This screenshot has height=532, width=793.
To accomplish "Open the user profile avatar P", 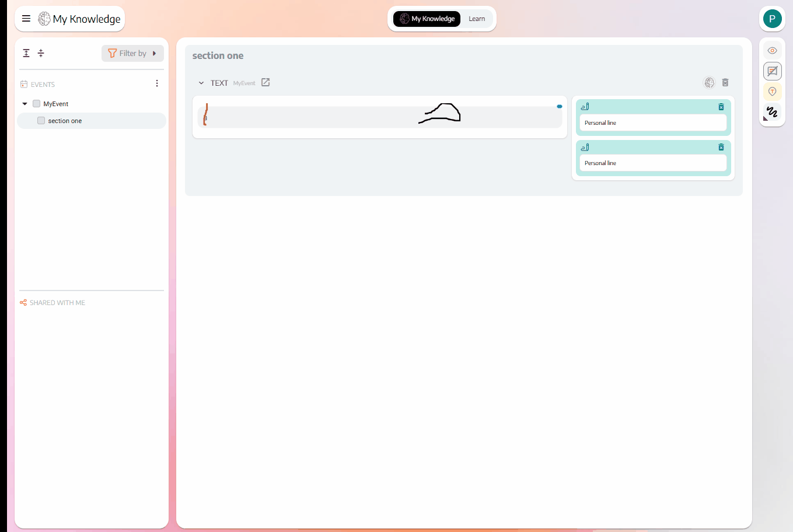I will tap(772, 19).
